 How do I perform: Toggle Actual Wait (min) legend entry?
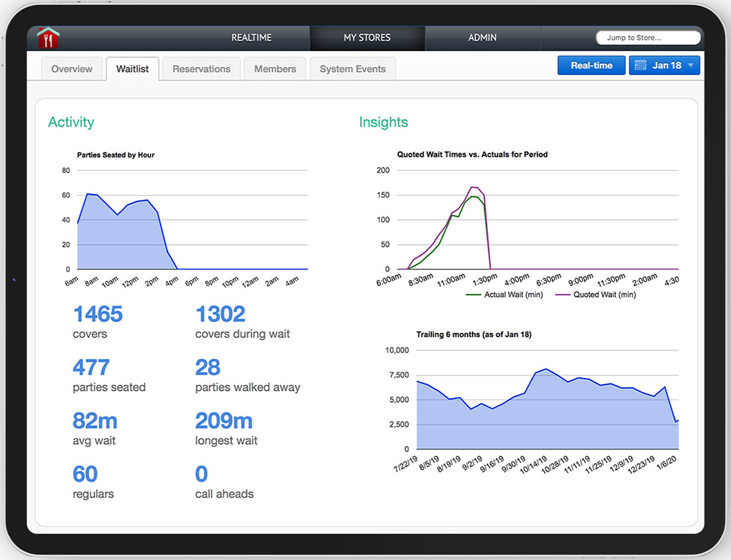(504, 295)
